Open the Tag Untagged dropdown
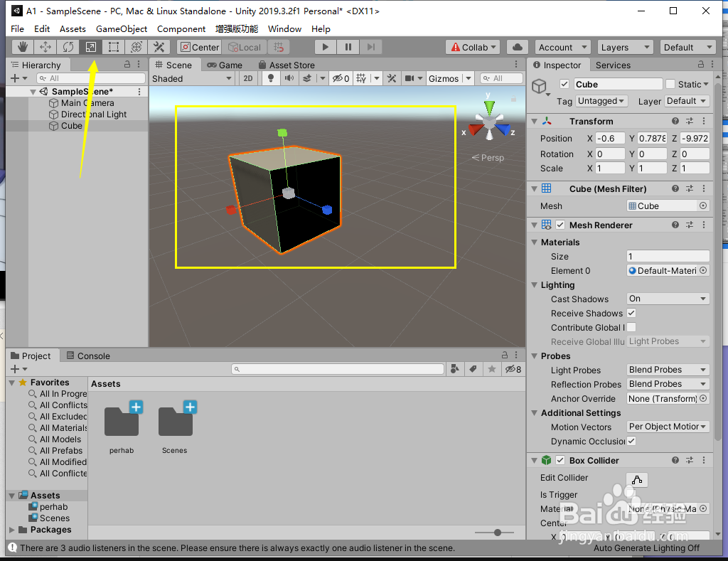Image resolution: width=728 pixels, height=561 pixels. [x=601, y=101]
